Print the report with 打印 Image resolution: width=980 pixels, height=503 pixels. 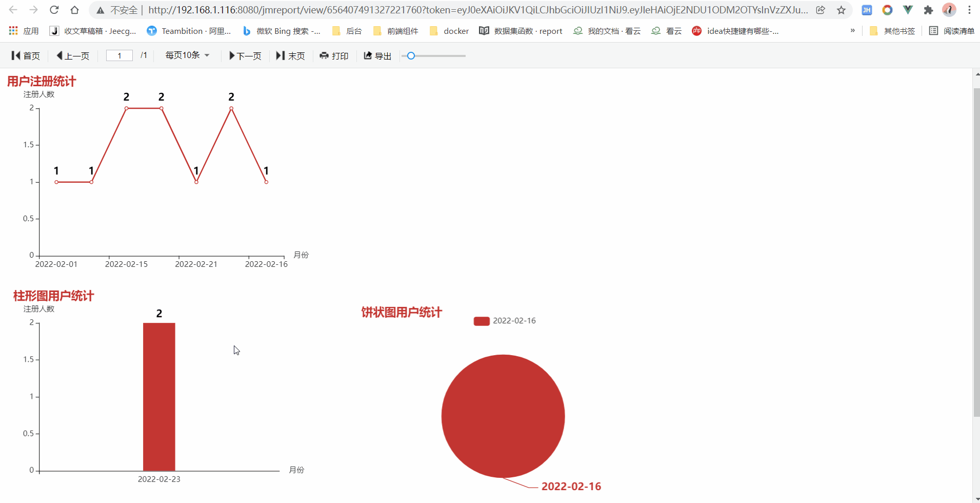334,55
